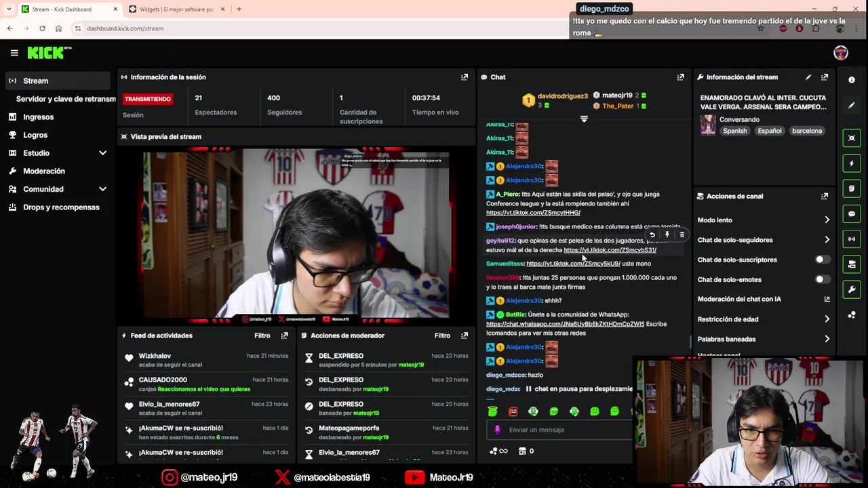Toggle the notes page widget icon
The width and height of the screenshot is (868, 488).
pos(852,188)
